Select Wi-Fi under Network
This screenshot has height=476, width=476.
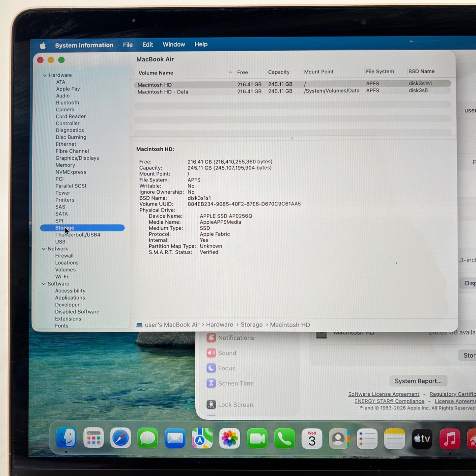click(62, 277)
